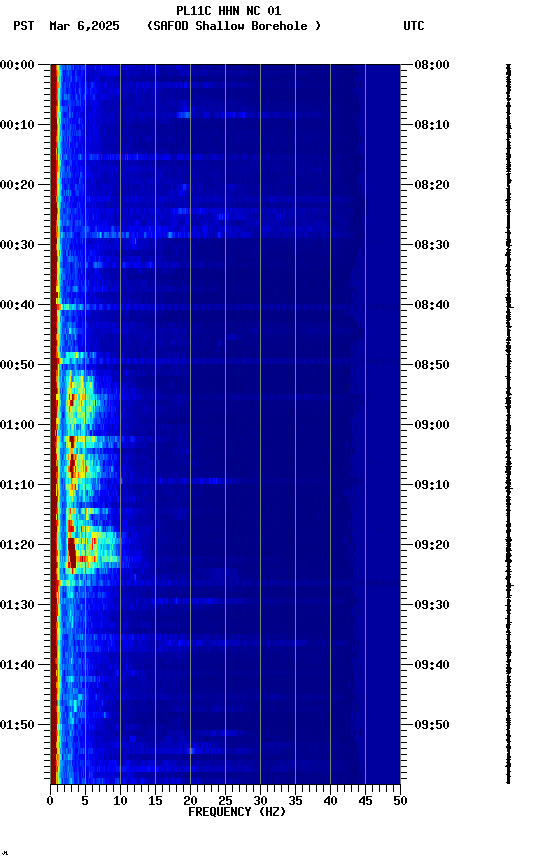Screen dimensions: 552x864
Task: Click the seismogram trace spike at 08:40
Action: pos(511,306)
